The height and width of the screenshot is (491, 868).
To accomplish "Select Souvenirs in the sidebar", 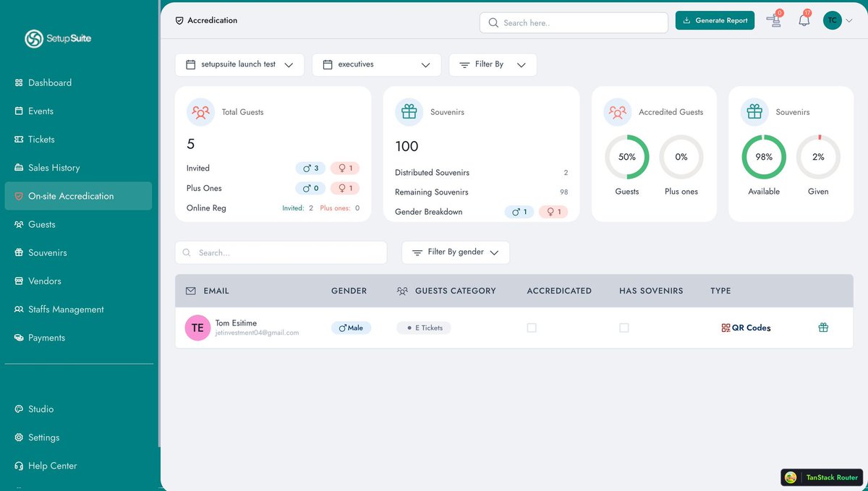I will click(x=47, y=252).
